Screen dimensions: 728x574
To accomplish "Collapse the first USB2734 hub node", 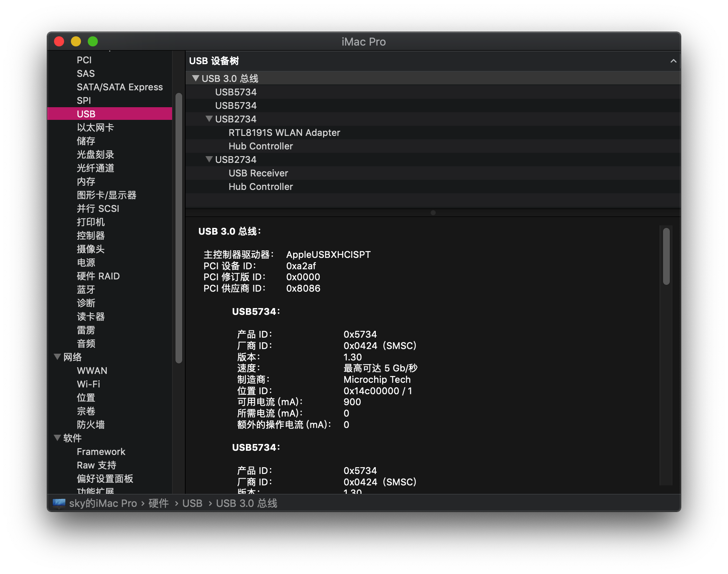I will click(x=209, y=119).
